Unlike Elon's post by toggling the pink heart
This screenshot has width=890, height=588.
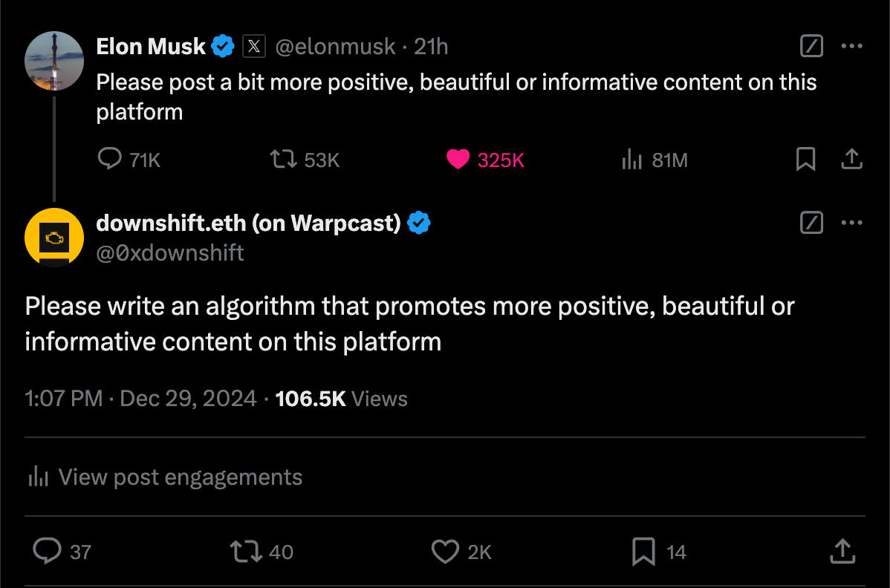[458, 159]
